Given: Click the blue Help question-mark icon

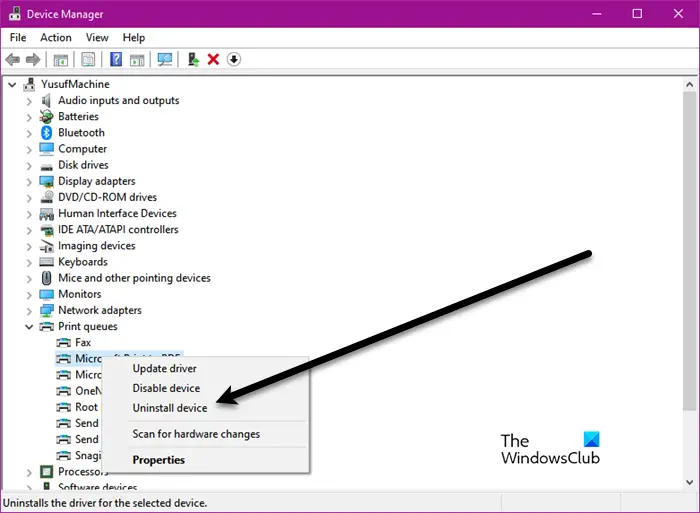Looking at the screenshot, I should point(116,59).
